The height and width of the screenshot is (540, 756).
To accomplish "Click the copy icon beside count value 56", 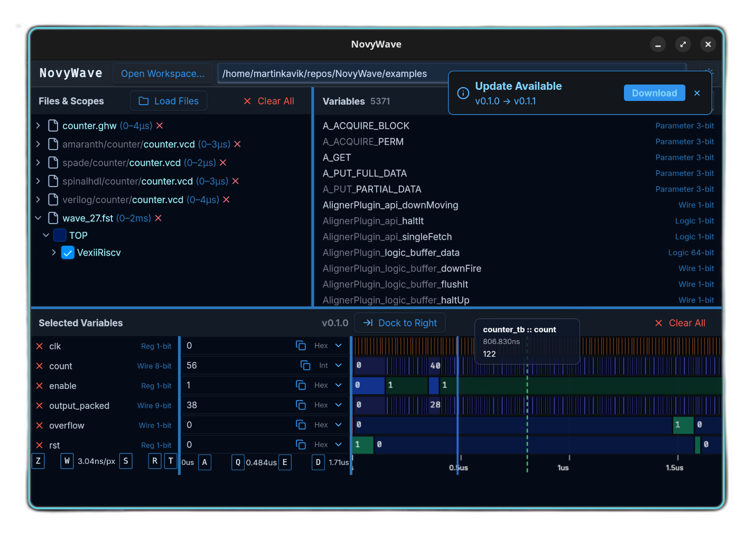I will (305, 365).
